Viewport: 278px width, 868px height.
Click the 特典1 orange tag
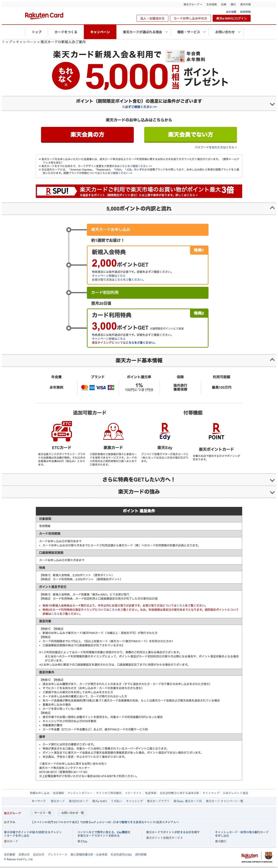pos(199,250)
